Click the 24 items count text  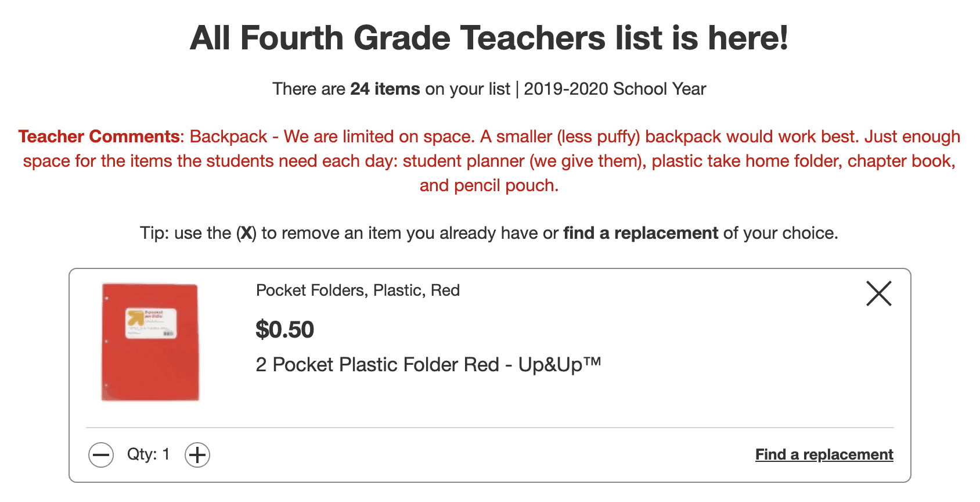(385, 88)
